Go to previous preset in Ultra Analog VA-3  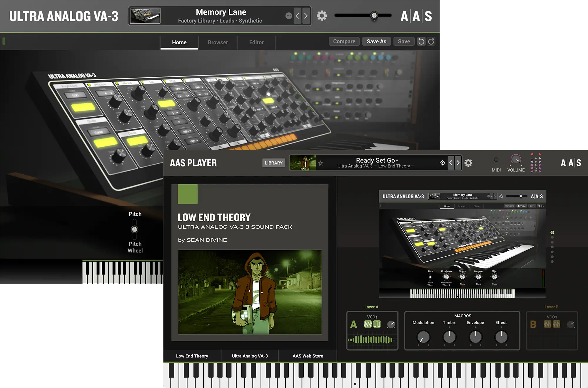[x=298, y=16]
